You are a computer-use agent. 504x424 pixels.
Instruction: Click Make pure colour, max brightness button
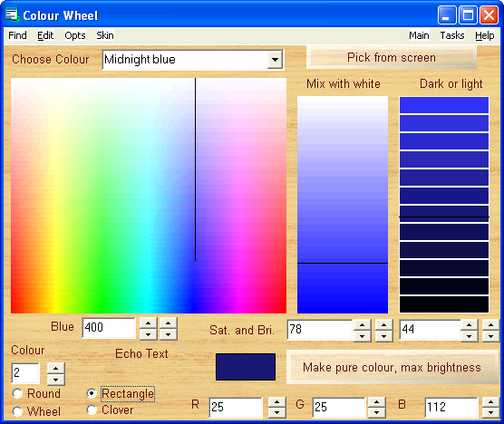coord(393,367)
